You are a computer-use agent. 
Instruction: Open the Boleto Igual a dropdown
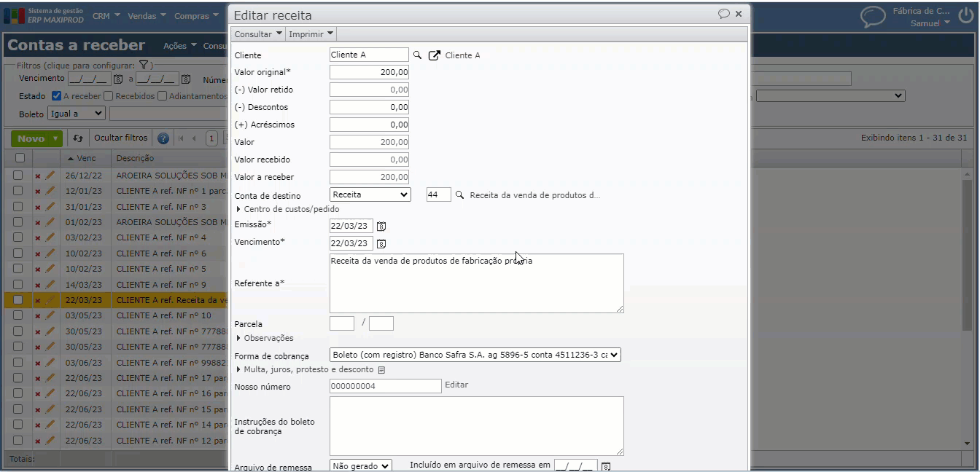click(77, 114)
